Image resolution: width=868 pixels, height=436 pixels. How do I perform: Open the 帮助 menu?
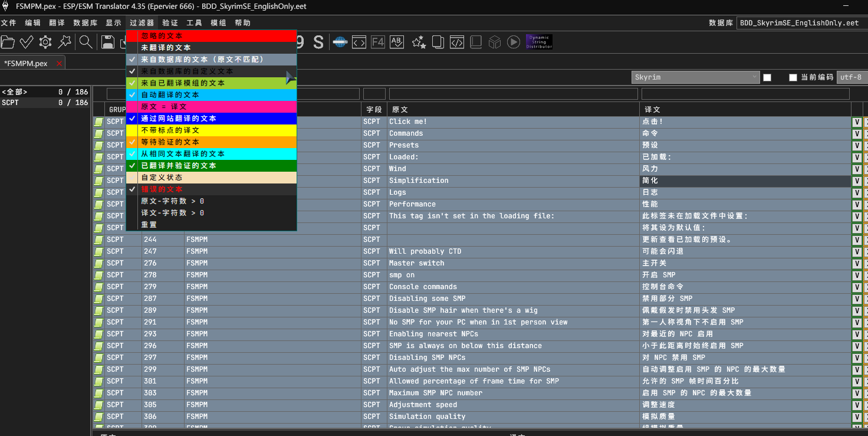pos(242,23)
